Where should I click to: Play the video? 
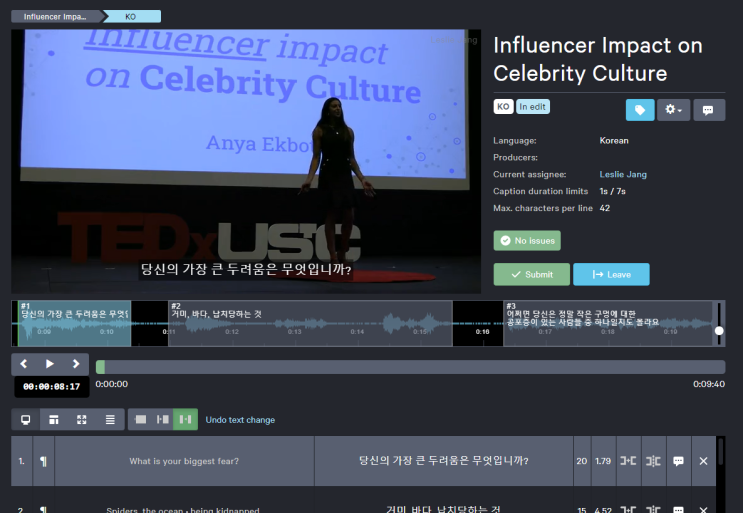(x=50, y=364)
